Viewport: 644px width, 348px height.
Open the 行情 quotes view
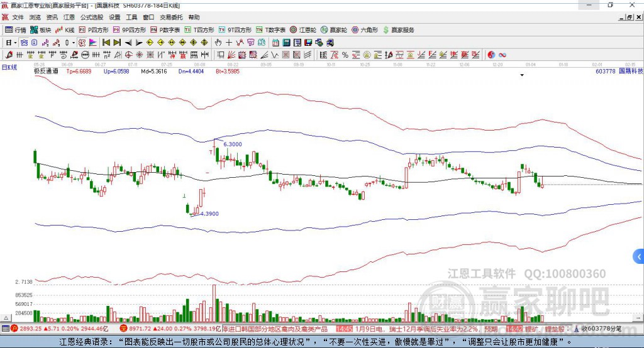coord(15,30)
